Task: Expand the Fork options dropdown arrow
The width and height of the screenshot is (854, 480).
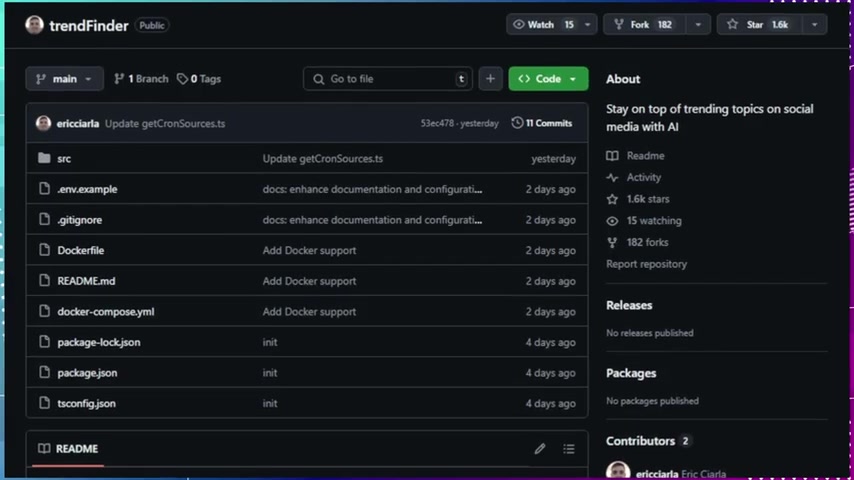Action: tap(698, 25)
